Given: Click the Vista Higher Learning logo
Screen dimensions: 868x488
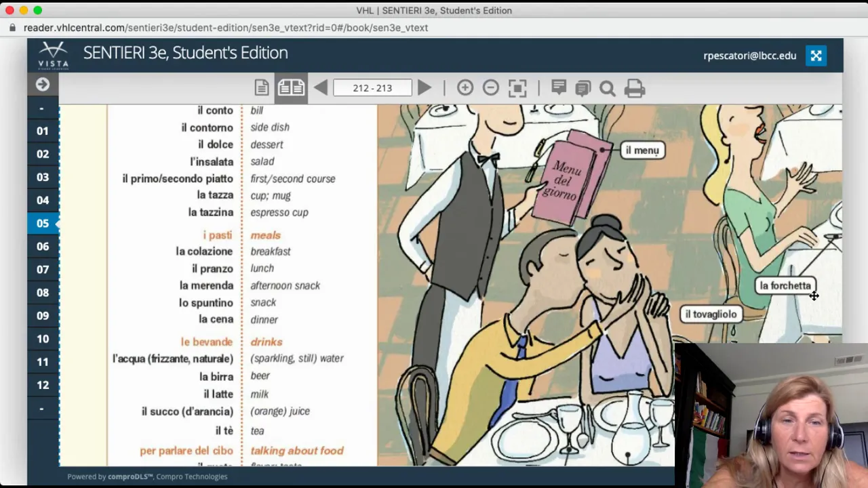Looking at the screenshot, I should [53, 56].
